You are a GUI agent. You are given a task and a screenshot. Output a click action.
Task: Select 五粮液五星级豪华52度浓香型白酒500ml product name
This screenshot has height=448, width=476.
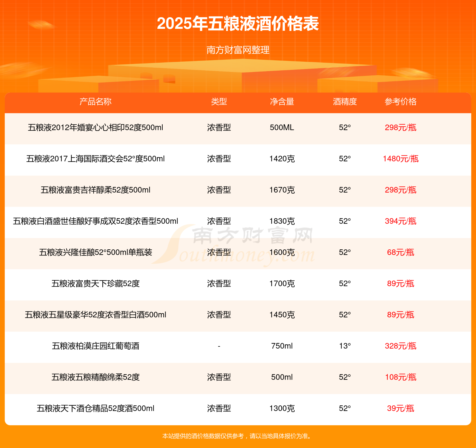95,315
